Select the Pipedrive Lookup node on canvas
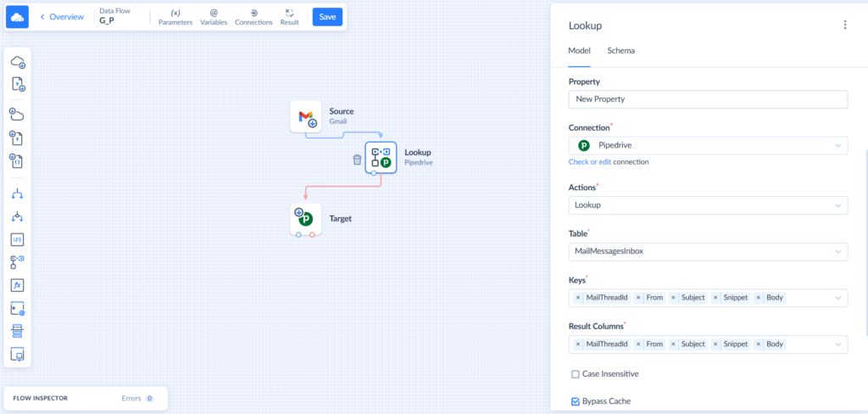Image resolution: width=868 pixels, height=414 pixels. (x=381, y=158)
